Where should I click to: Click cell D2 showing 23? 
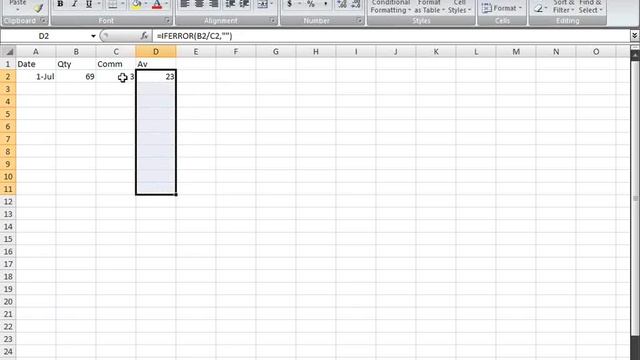tap(156, 76)
